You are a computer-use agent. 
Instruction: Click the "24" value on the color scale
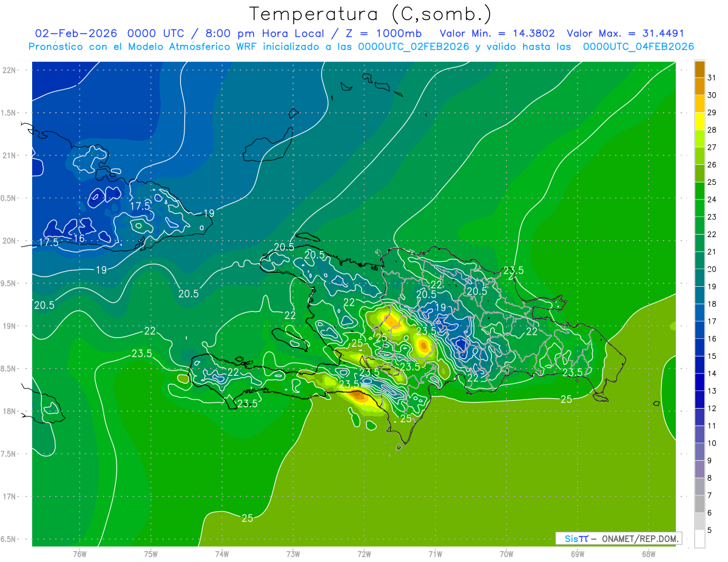tap(712, 199)
